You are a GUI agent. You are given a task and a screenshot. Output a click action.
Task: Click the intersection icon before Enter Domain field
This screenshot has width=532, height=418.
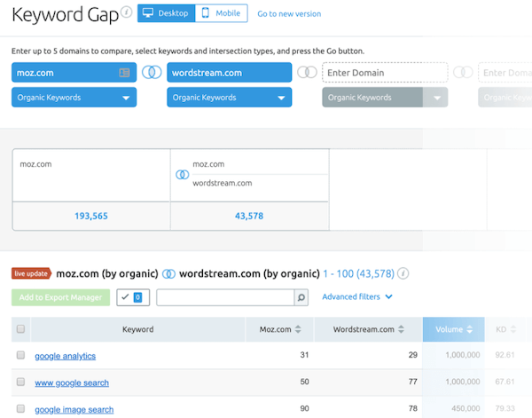307,73
